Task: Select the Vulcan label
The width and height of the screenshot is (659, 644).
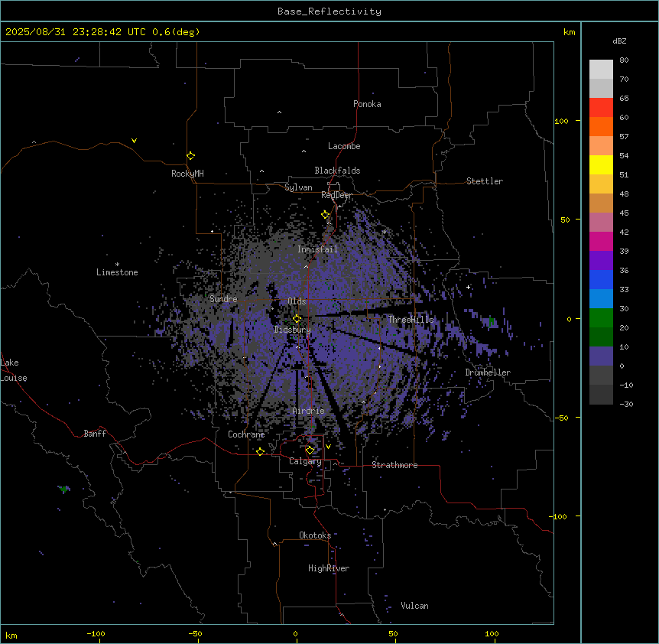Action: click(x=414, y=606)
